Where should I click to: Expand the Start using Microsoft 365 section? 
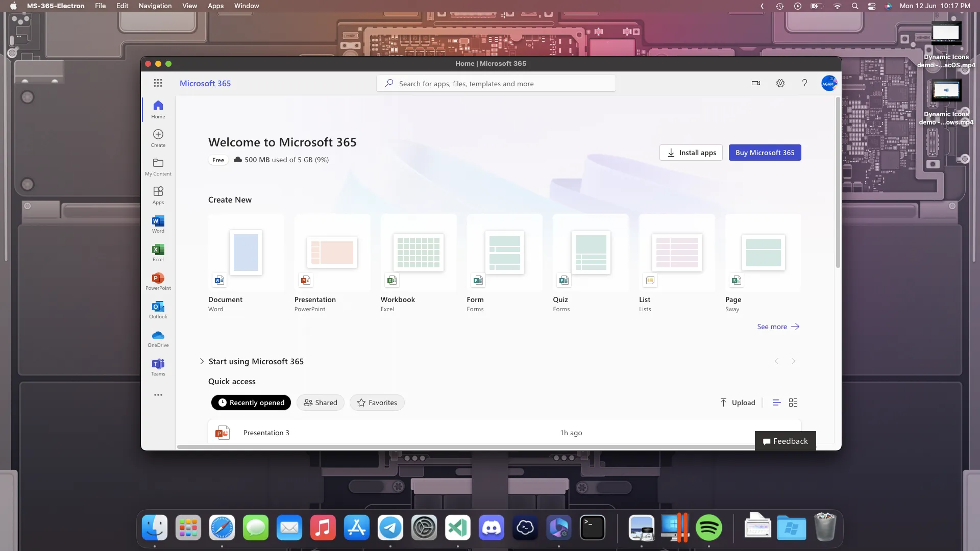click(202, 361)
